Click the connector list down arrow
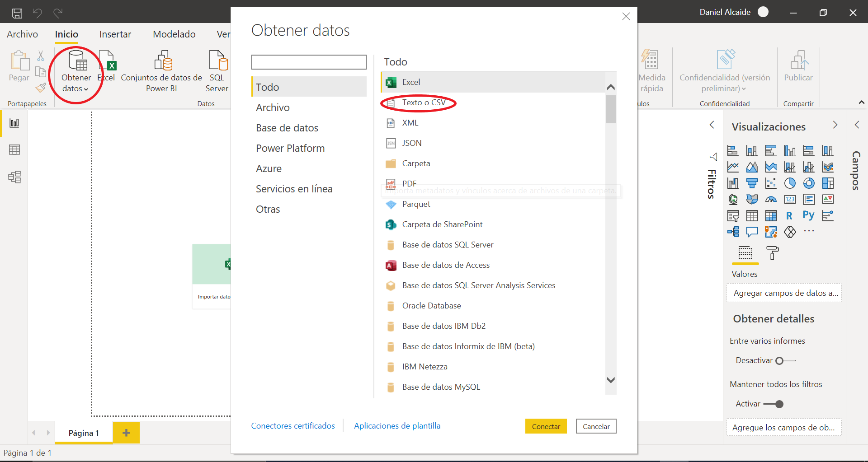The height and width of the screenshot is (462, 868). coord(611,380)
